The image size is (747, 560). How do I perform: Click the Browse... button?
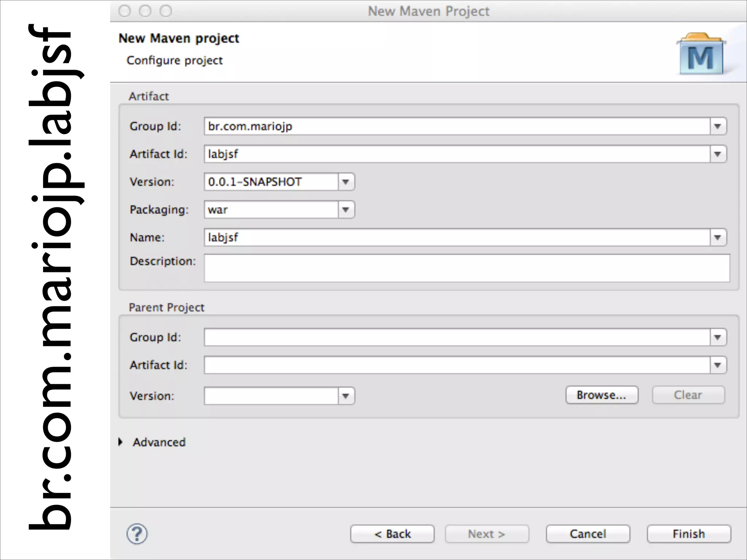click(x=601, y=395)
